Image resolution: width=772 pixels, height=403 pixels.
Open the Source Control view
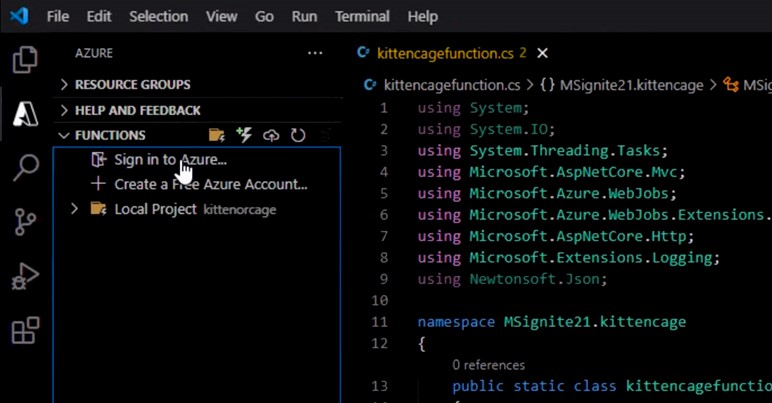pyautogui.click(x=25, y=222)
